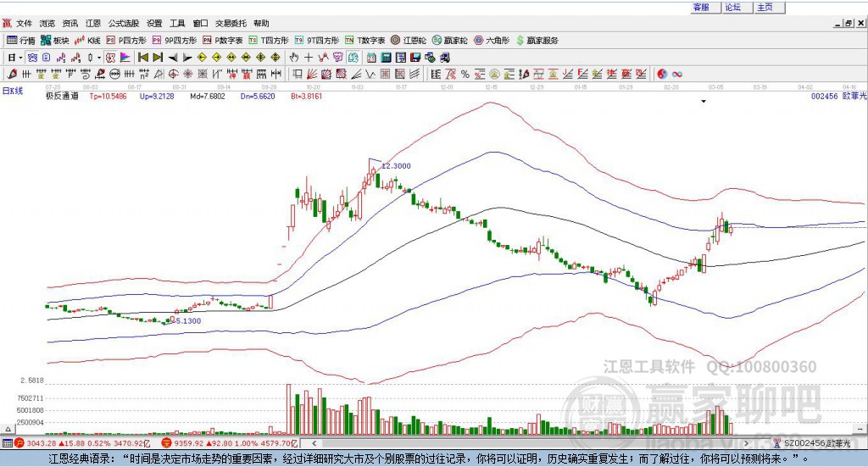This screenshot has width=868, height=467.
Task: Open the 六角形 hexagon tool
Action: (x=492, y=41)
